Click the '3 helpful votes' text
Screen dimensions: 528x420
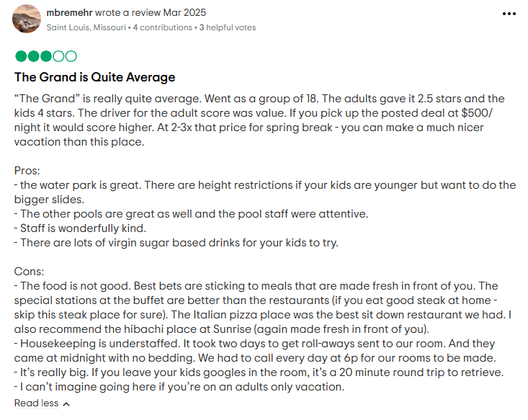228,27
